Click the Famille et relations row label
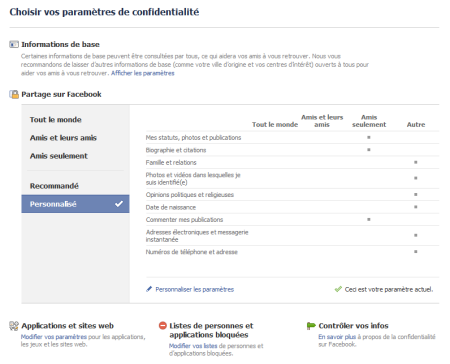 [x=171, y=162]
